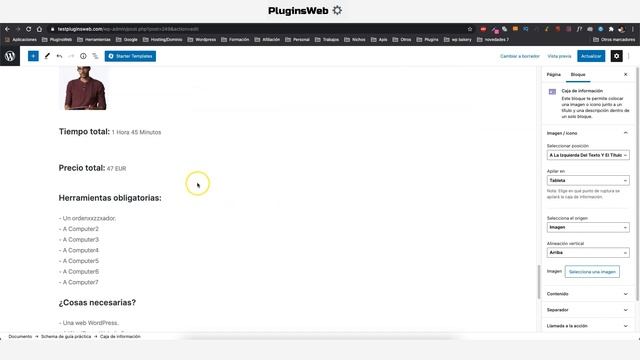Switch to the Página tab
Viewport: 640px width, 360px height.
tap(553, 74)
